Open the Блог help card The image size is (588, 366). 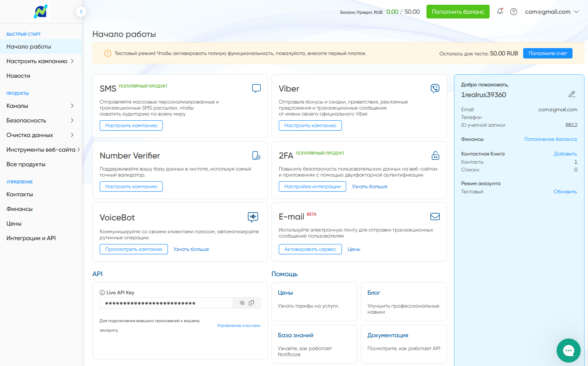click(404, 302)
